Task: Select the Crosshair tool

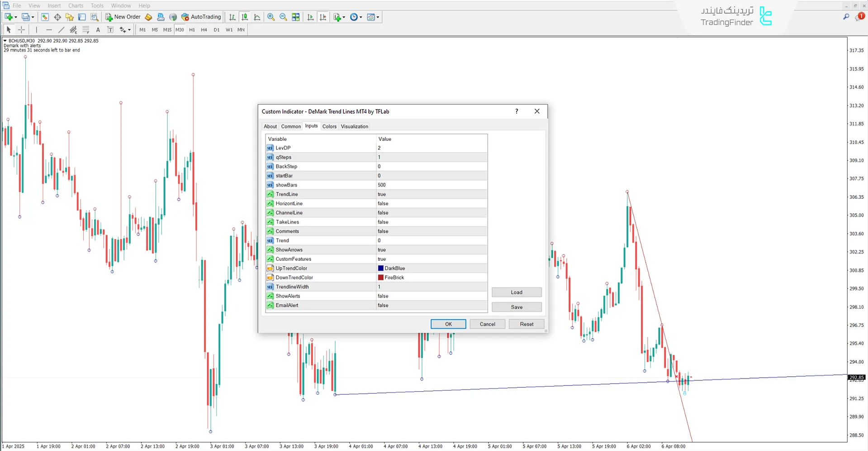Action: pos(21,29)
